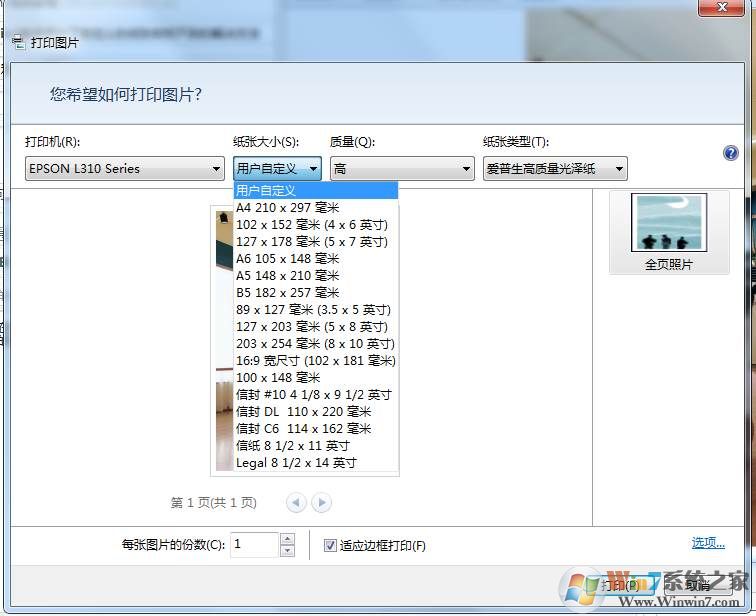Viewport: 756px width, 616px height.
Task: Click the 打印(P) print button
Action: [620, 585]
